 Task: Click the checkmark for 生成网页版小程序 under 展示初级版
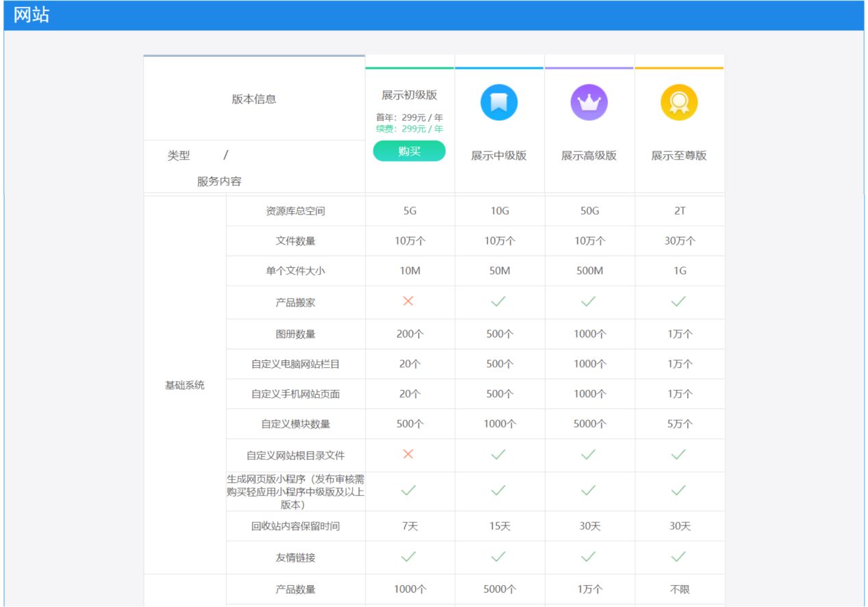tap(409, 491)
